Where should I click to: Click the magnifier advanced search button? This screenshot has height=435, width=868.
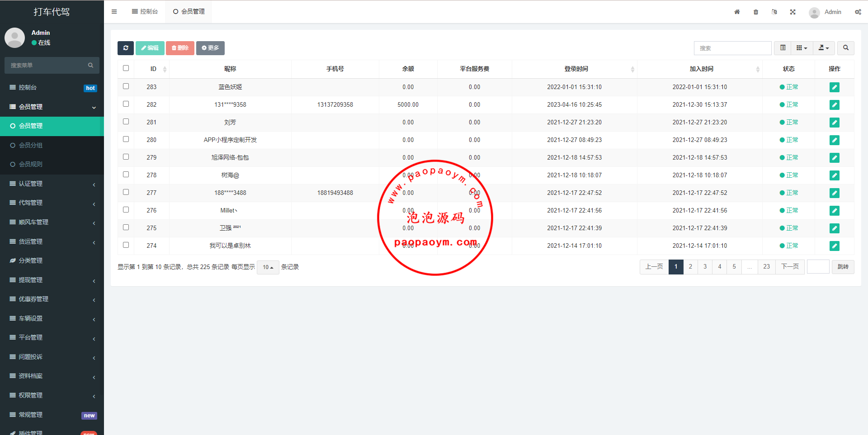(845, 48)
